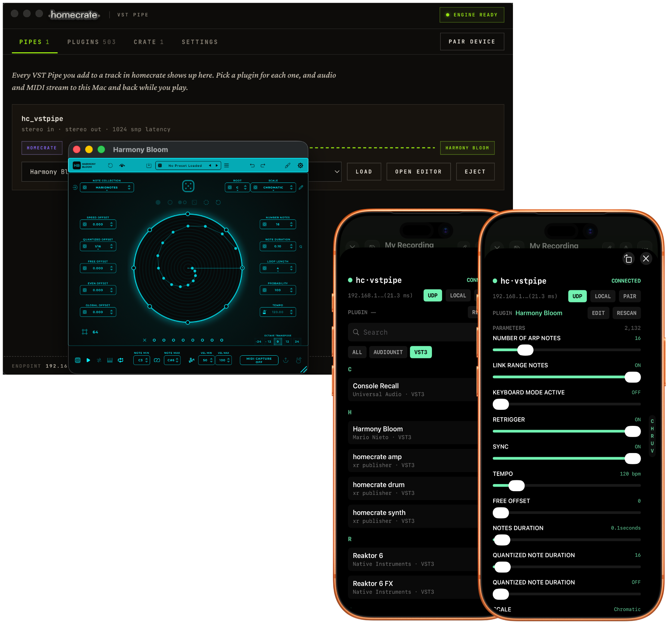This screenshot has height=627, width=672.
Task: Switch to the Plugins 503 tab
Action: tap(91, 42)
